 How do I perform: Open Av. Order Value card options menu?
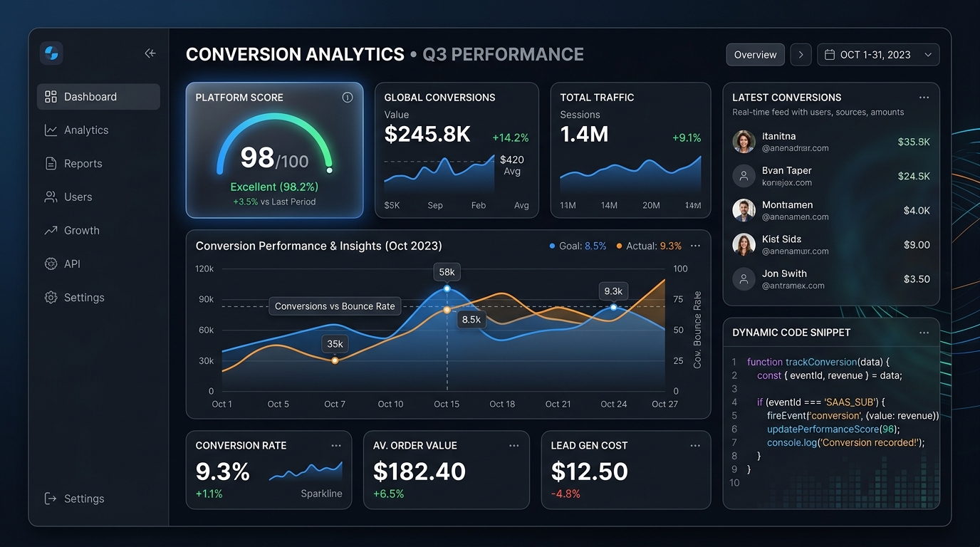tap(514, 445)
